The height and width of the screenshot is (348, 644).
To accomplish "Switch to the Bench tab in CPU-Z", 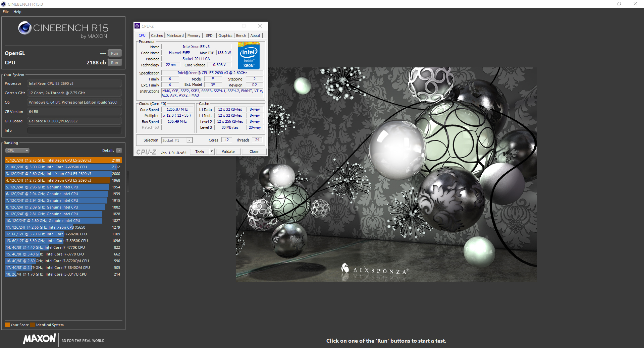I will pos(241,36).
